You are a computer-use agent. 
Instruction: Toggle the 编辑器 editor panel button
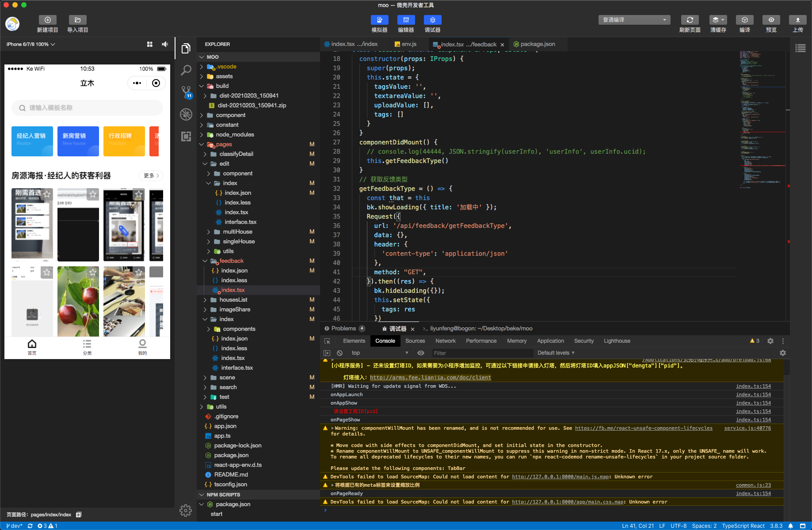coord(406,20)
